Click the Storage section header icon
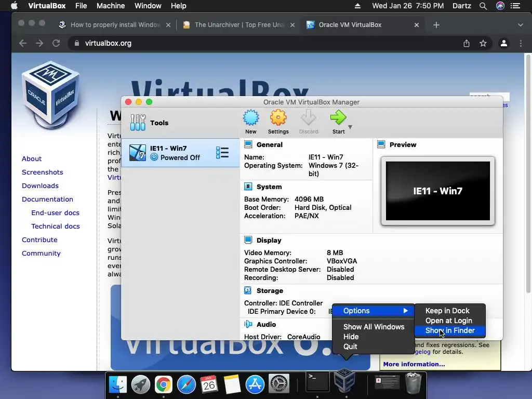The height and width of the screenshot is (399, 532). (x=248, y=290)
